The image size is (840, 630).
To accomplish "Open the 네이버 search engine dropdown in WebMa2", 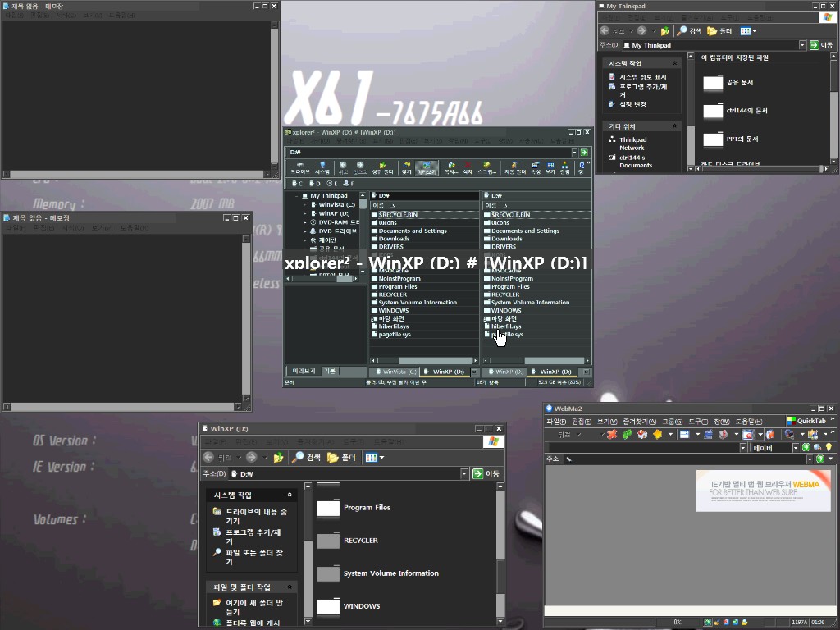I will tap(796, 447).
